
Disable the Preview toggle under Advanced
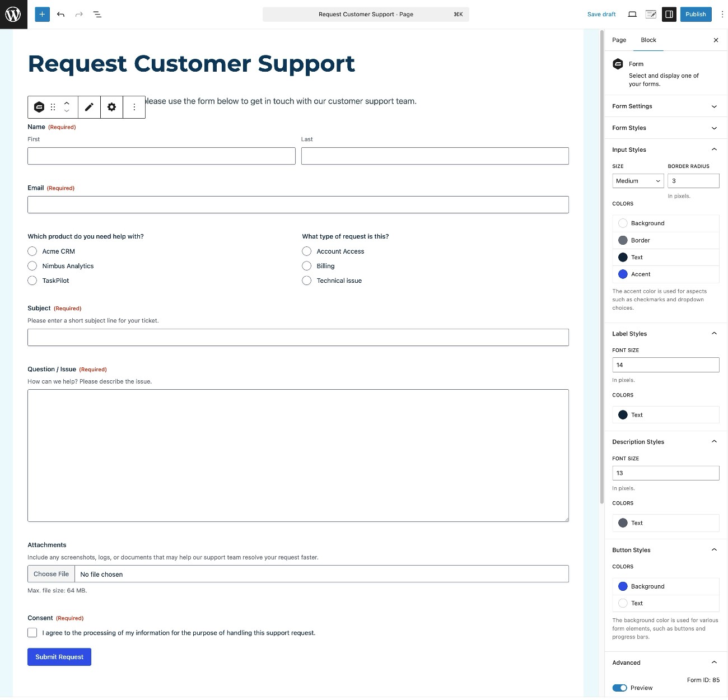point(620,687)
